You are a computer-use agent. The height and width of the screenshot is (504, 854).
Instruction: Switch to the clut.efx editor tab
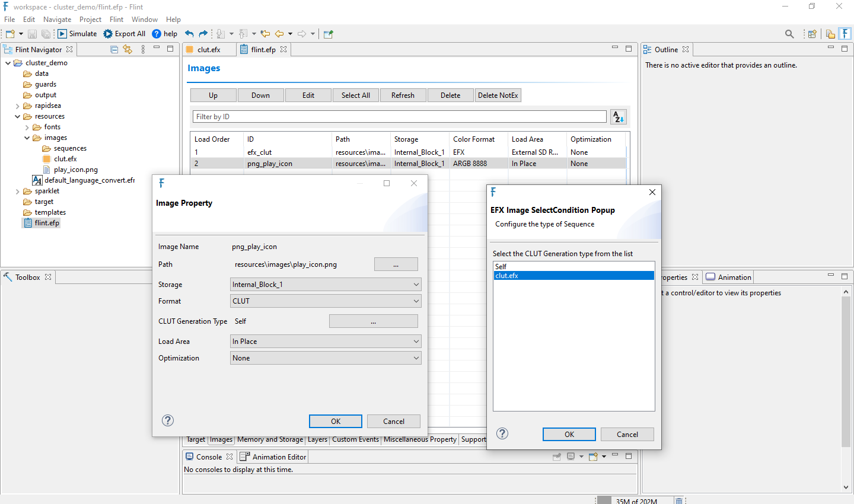pyautogui.click(x=208, y=50)
